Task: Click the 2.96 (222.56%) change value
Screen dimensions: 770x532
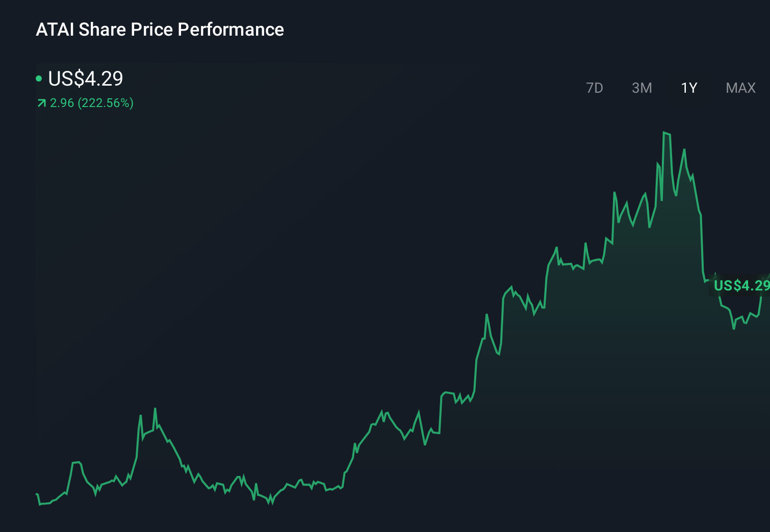Action: [x=92, y=103]
